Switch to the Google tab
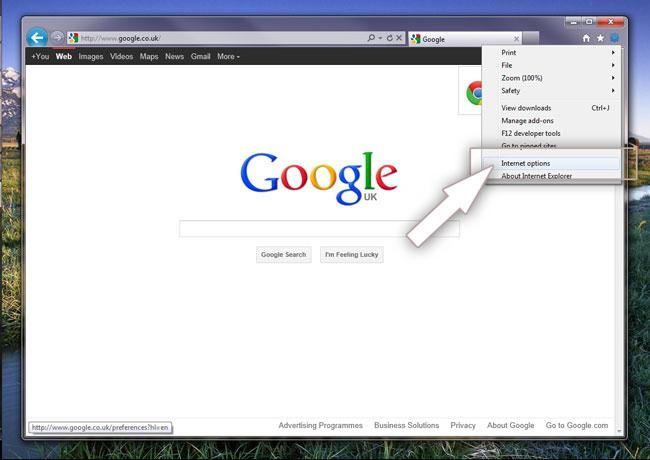The image size is (650, 460). click(x=465, y=39)
